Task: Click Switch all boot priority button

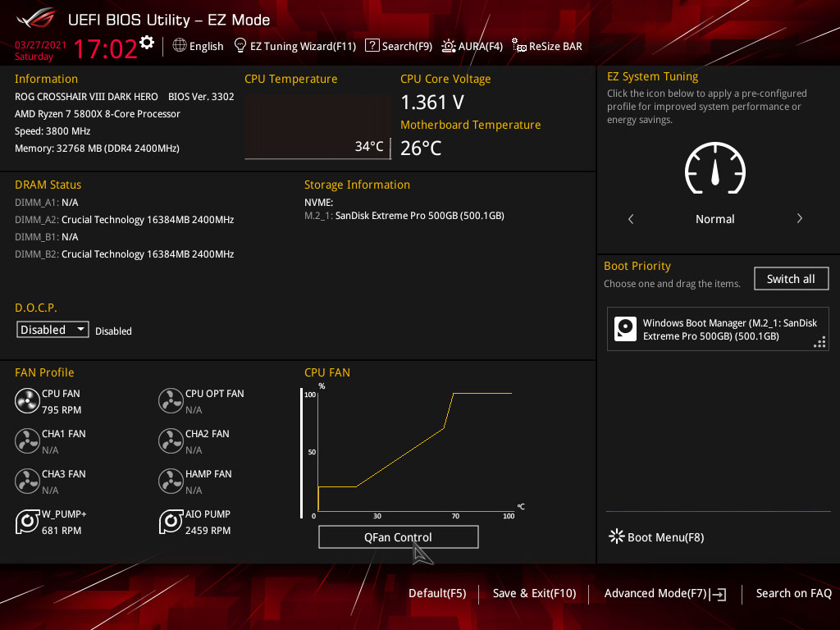Action: click(x=791, y=279)
